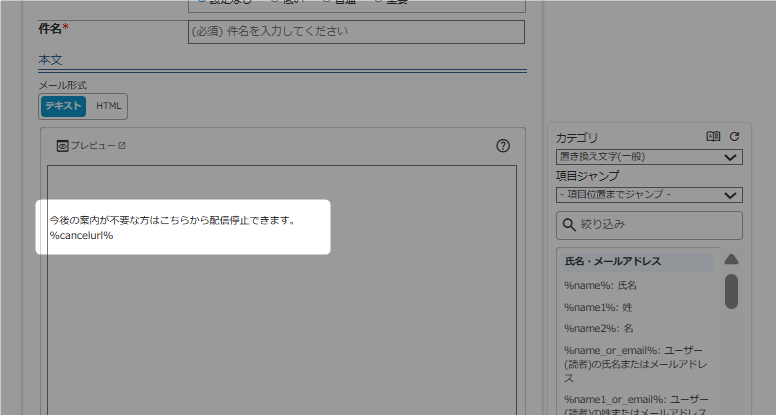Click in body text near %cancelurl%
The height and width of the screenshot is (415, 776).
pyautogui.click(x=82, y=236)
